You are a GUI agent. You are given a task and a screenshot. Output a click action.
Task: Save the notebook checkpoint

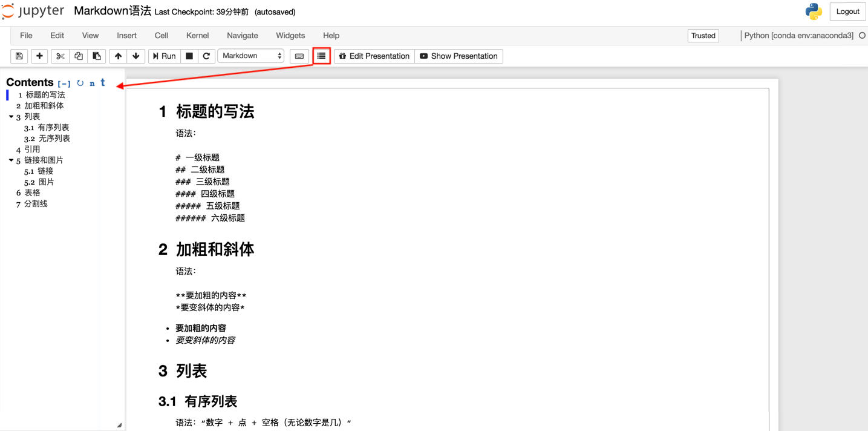19,56
